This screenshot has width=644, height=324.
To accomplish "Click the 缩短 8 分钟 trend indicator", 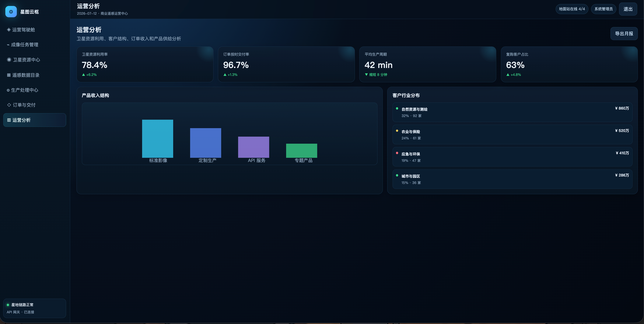I will pos(376,74).
